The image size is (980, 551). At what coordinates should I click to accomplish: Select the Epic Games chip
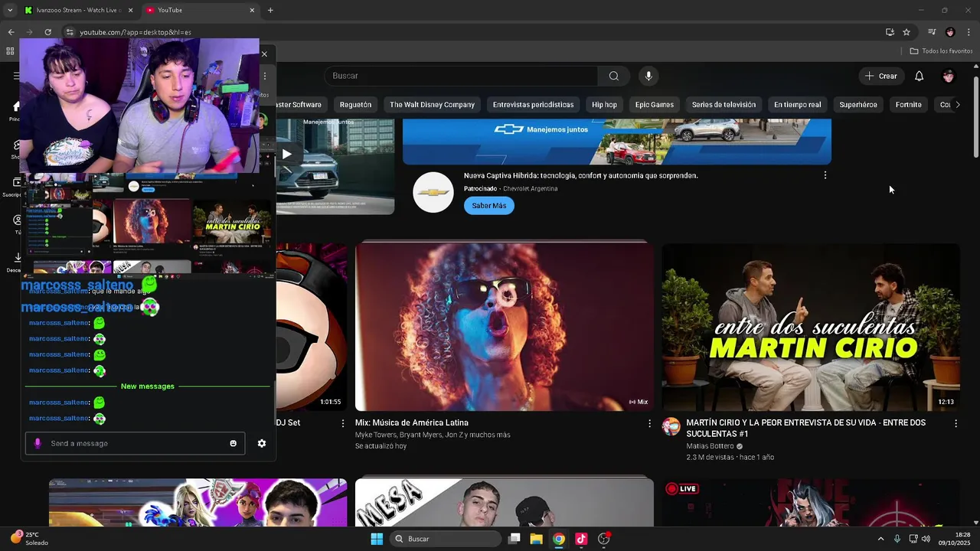(654, 105)
